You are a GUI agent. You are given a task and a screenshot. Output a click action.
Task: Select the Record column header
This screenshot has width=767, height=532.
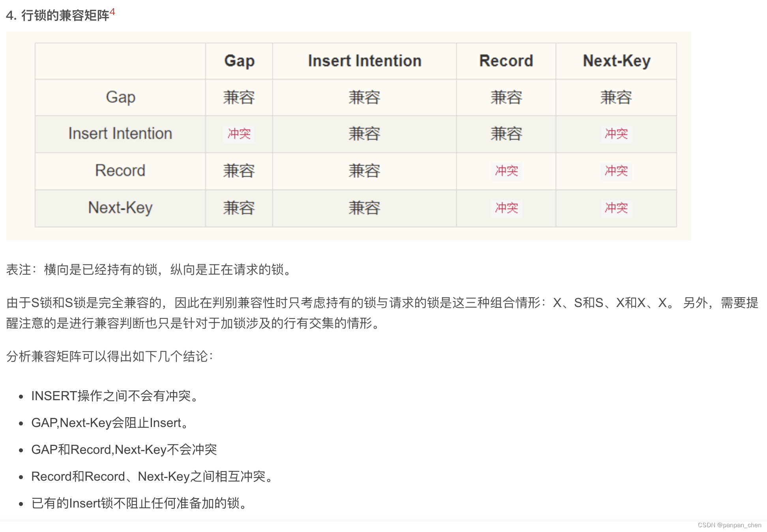pyautogui.click(x=506, y=61)
